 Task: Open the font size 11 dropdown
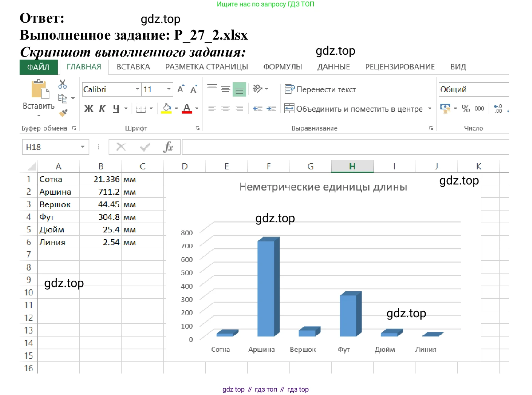(169, 89)
